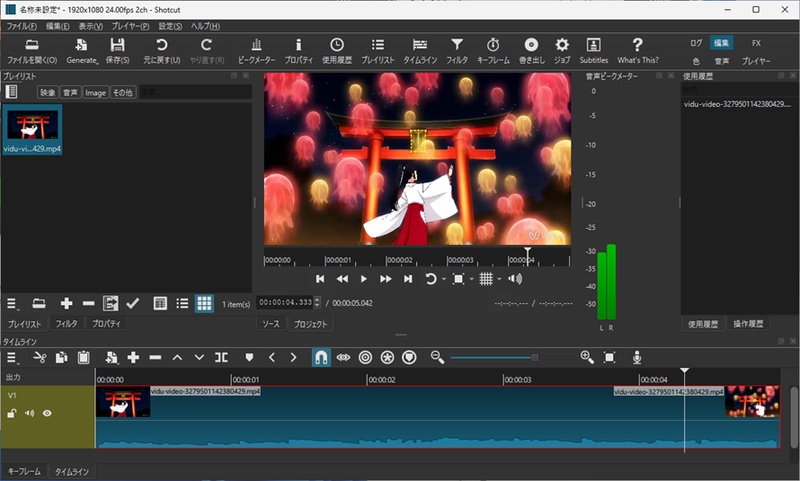Open the ジョブ gear icon

[x=562, y=51]
